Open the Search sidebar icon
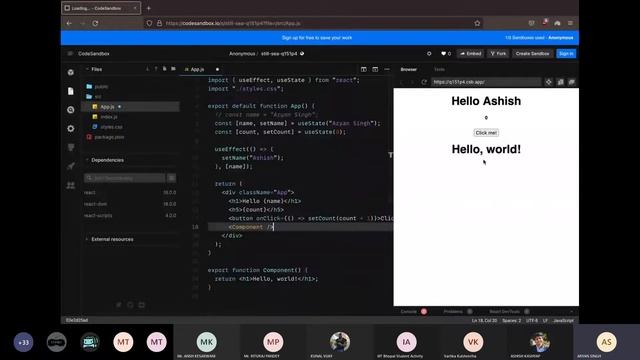Image resolution: width=640 pixels, height=360 pixels. point(71,110)
